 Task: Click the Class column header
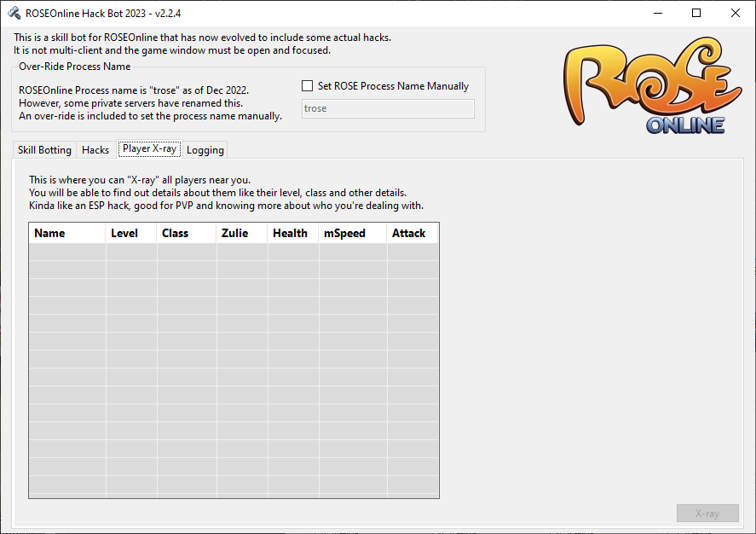[x=186, y=233]
